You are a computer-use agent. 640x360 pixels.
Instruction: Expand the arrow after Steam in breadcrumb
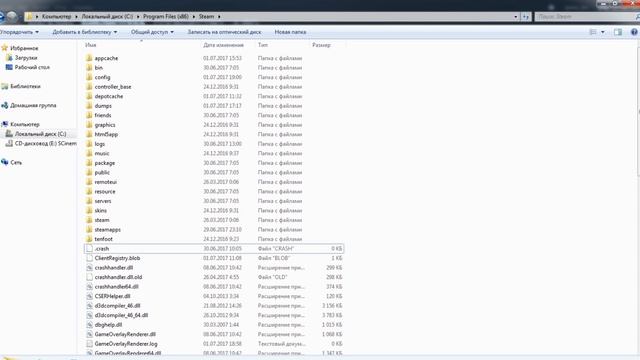[219, 16]
